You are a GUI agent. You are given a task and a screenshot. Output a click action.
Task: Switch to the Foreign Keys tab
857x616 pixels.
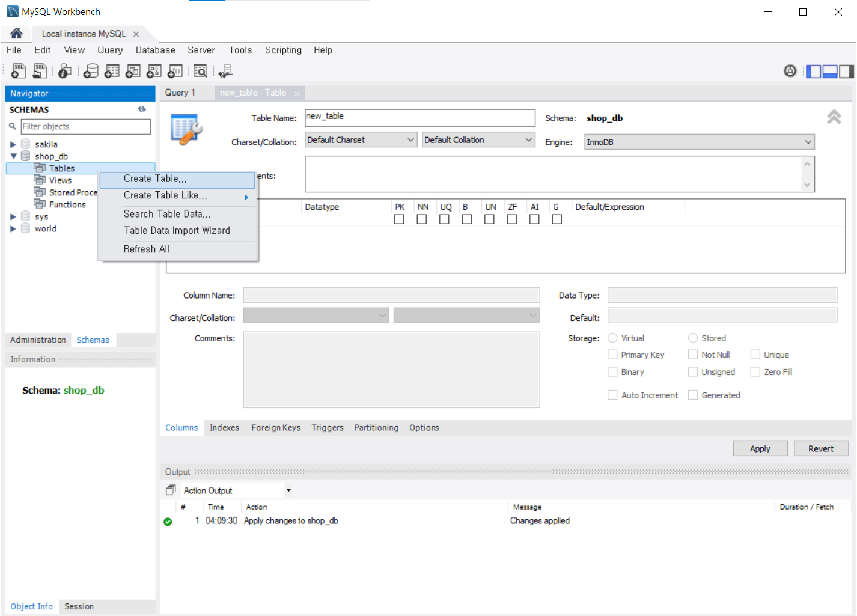(276, 428)
